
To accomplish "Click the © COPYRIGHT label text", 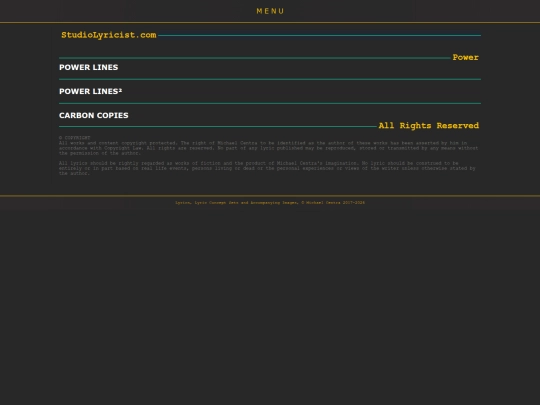I will click(75, 138).
